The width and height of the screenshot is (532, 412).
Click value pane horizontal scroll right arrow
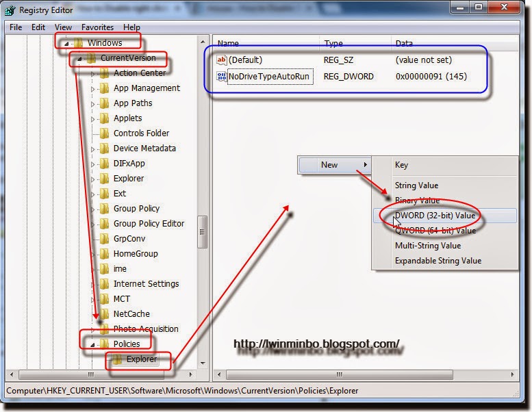point(512,374)
